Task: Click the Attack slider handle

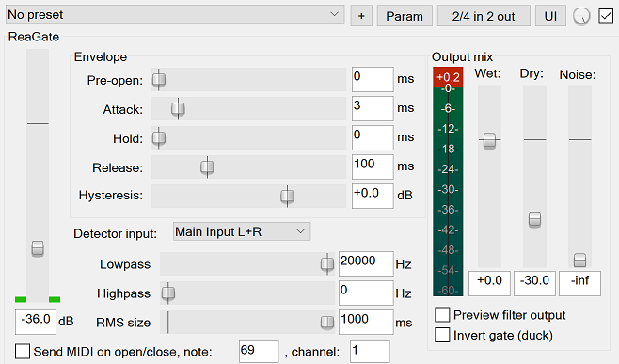Action: click(x=178, y=108)
